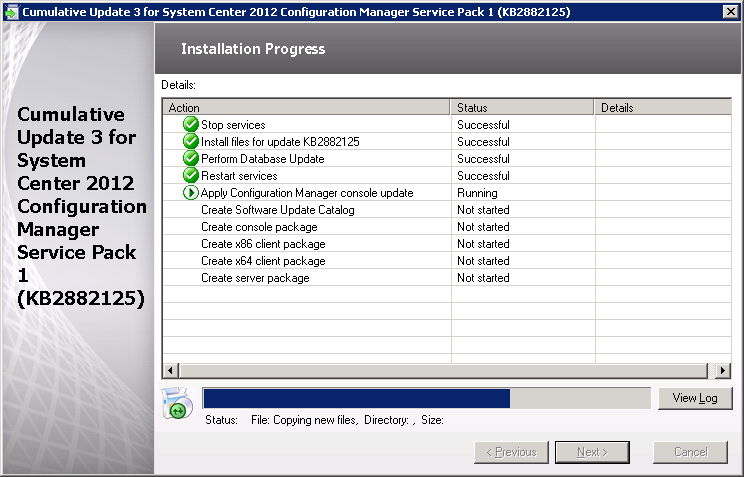The image size is (744, 477).
Task: Click 'Successful' status for Stop services
Action: pos(483,125)
